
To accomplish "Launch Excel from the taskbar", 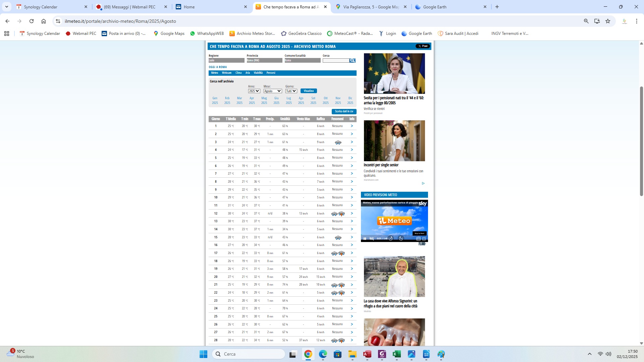I will tap(396, 354).
